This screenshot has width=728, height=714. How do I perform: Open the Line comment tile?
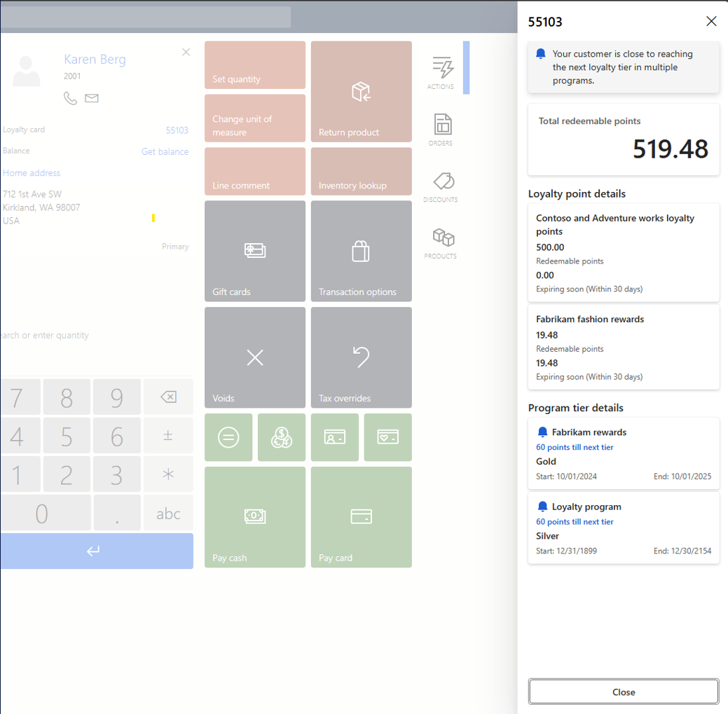[x=255, y=171]
